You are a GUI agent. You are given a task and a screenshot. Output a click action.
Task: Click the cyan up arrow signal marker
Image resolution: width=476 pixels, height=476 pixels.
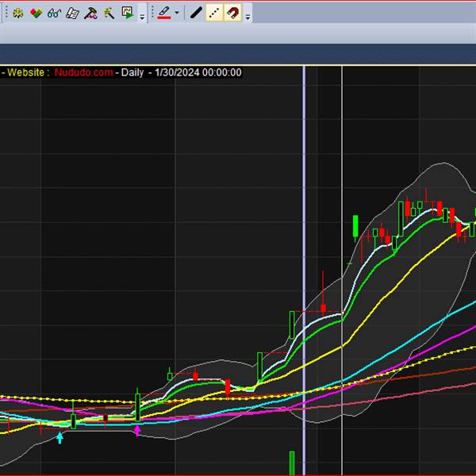(59, 437)
